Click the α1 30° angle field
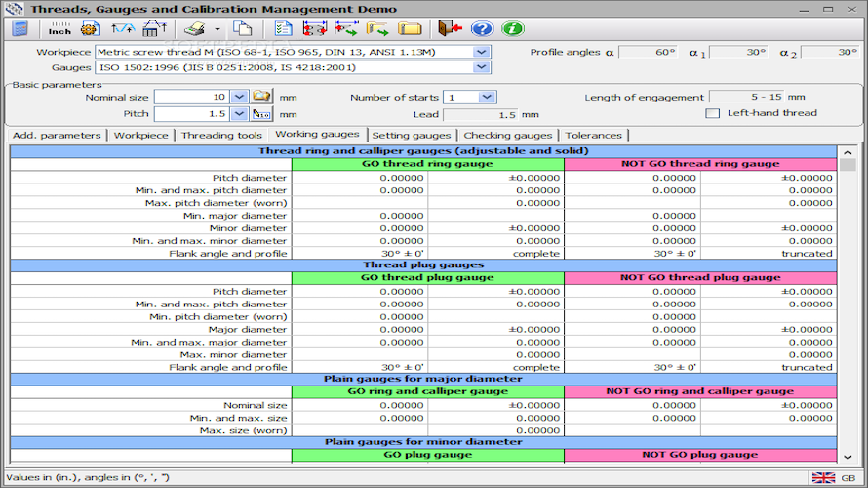This screenshot has width=868, height=488. point(738,52)
